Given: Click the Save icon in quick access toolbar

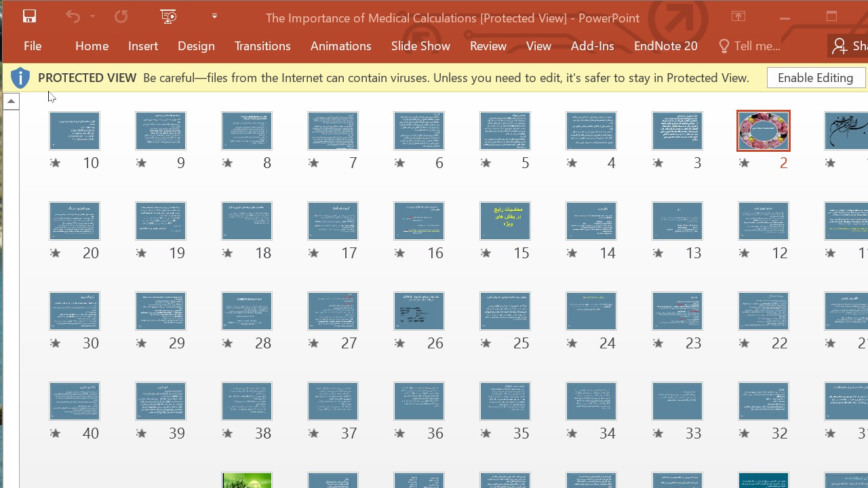Looking at the screenshot, I should pos(29,17).
